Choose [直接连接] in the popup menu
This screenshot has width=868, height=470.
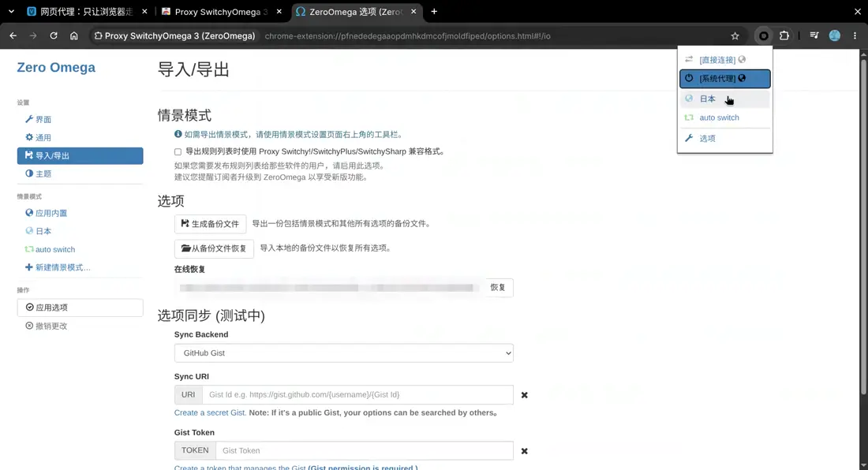[x=724, y=59]
